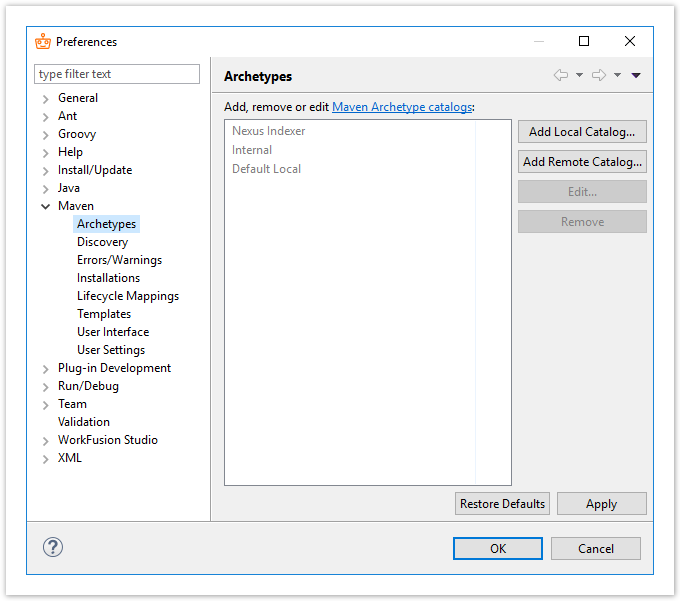Click Restore Defaults button
Screen dimensions: 680x601
coord(502,504)
